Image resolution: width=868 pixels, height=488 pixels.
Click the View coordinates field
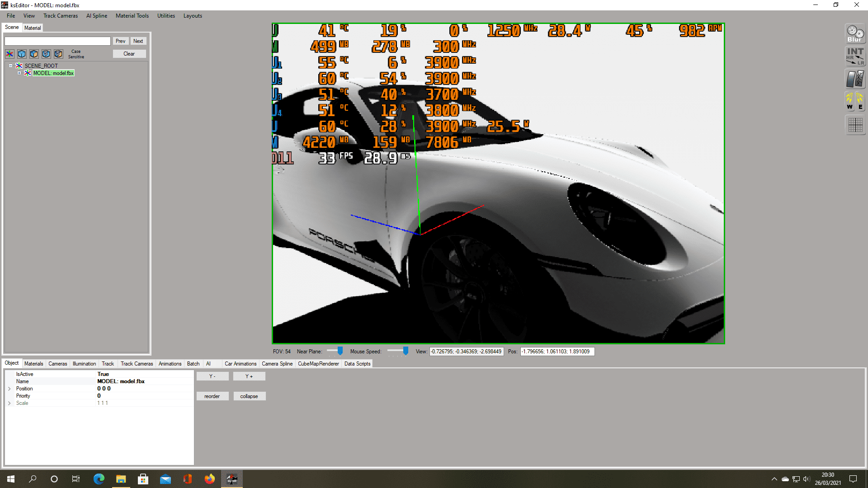coord(467,352)
